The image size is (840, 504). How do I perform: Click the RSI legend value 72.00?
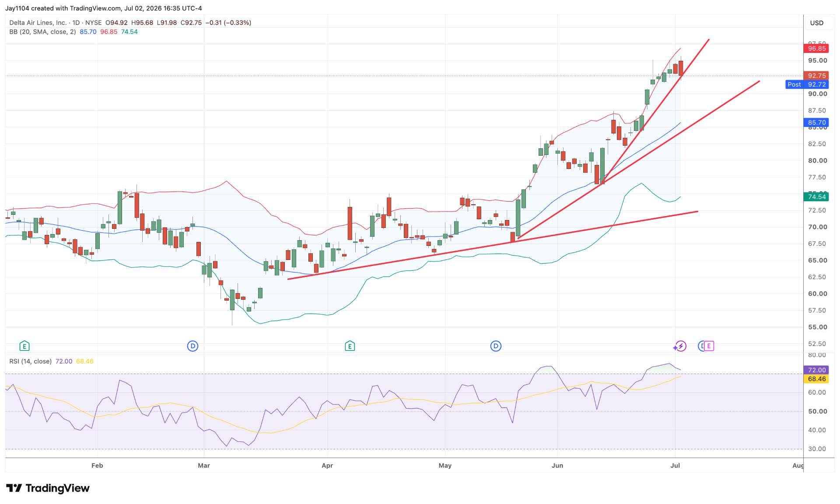[x=64, y=361]
